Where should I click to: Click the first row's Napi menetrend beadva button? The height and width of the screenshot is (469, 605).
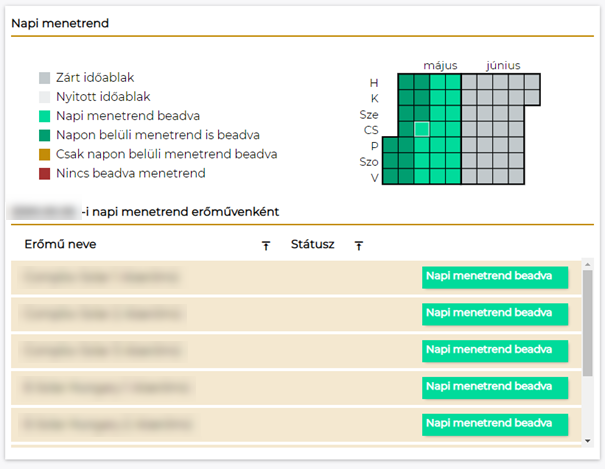pos(494,278)
